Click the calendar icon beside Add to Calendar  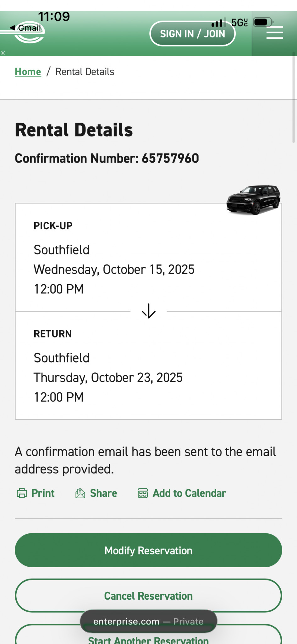(143, 493)
